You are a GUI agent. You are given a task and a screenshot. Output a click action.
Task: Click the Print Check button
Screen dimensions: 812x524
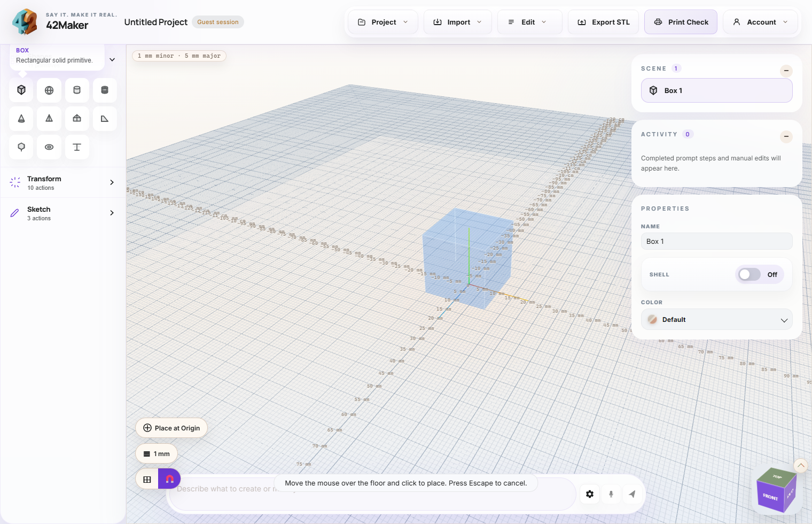[681, 22]
